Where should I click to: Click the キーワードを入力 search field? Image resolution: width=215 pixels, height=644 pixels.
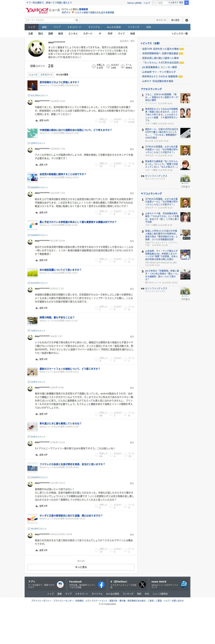(x=50, y=20)
